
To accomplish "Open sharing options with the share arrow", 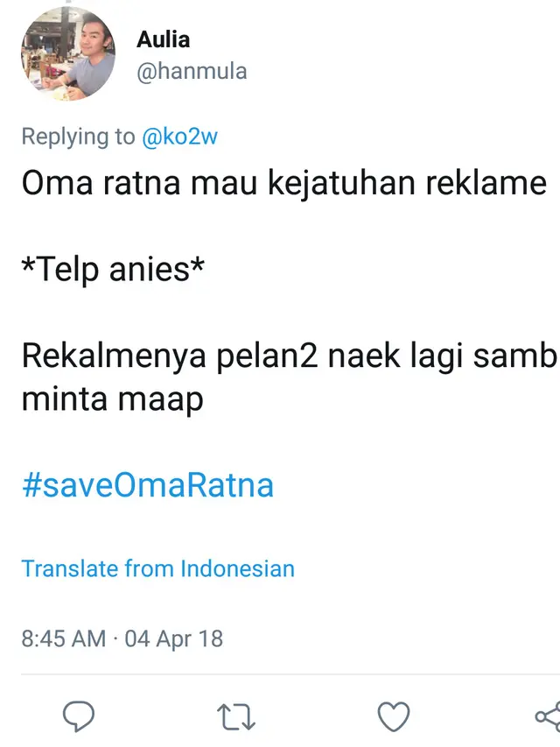I will [549, 715].
